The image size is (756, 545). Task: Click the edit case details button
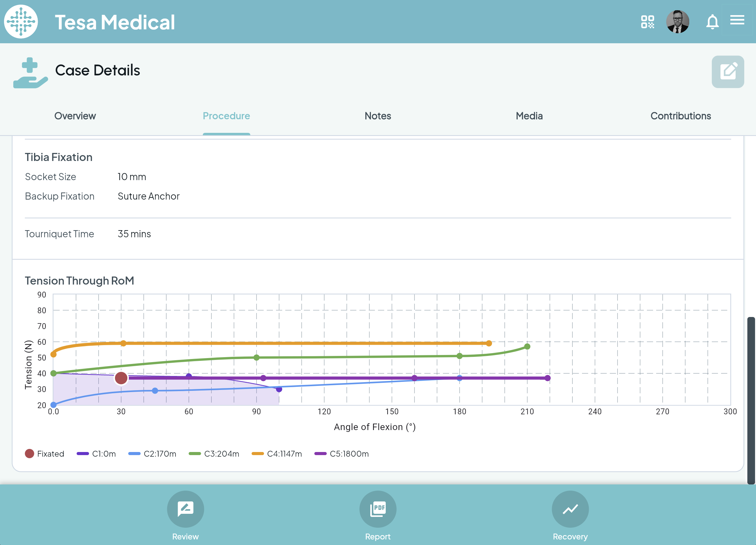(728, 72)
